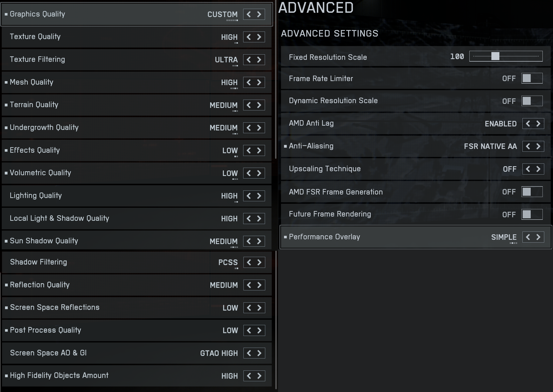Lower Lighting Quality with left arrow
The image size is (553, 392).
(249, 196)
